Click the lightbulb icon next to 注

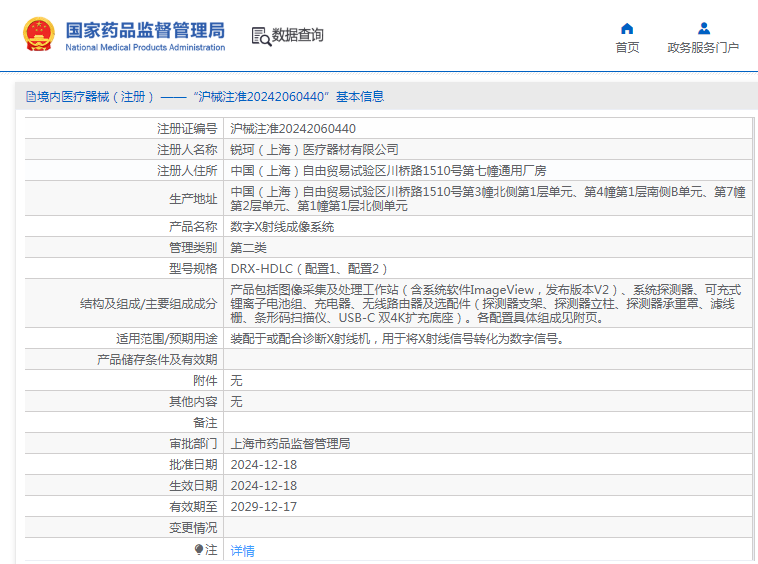tap(199, 550)
